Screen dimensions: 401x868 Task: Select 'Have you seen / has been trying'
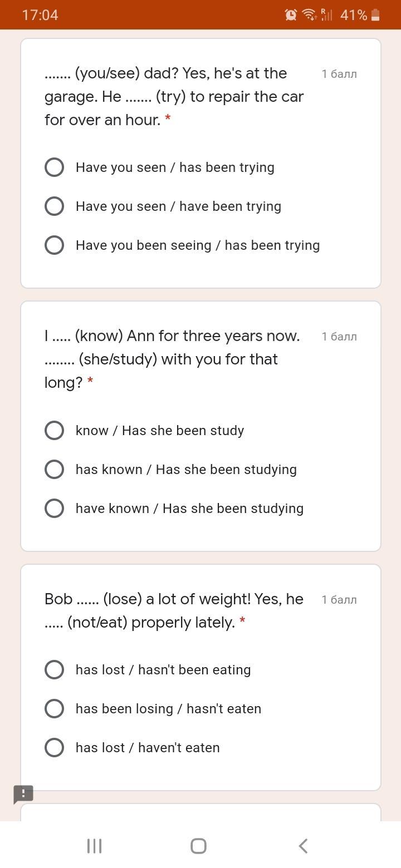click(x=55, y=167)
